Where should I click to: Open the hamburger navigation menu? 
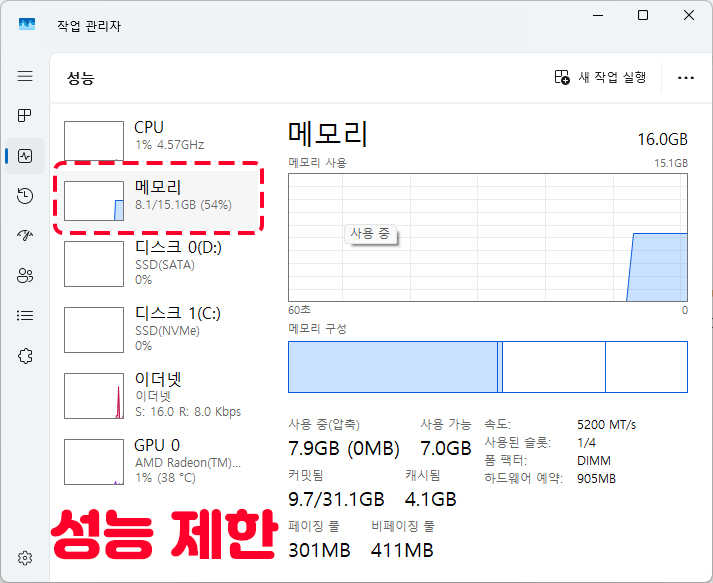pyautogui.click(x=25, y=76)
